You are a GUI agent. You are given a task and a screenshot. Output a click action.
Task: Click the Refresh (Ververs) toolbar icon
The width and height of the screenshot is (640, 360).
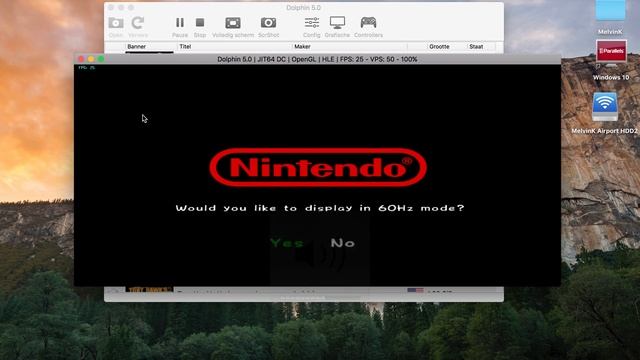(138, 23)
